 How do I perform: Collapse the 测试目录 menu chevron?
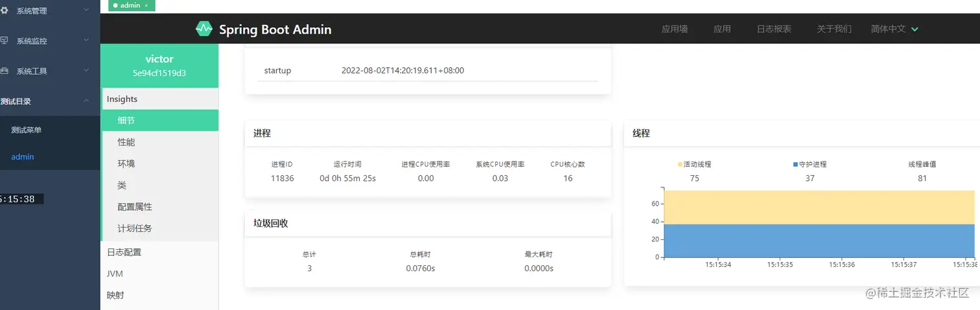87,101
